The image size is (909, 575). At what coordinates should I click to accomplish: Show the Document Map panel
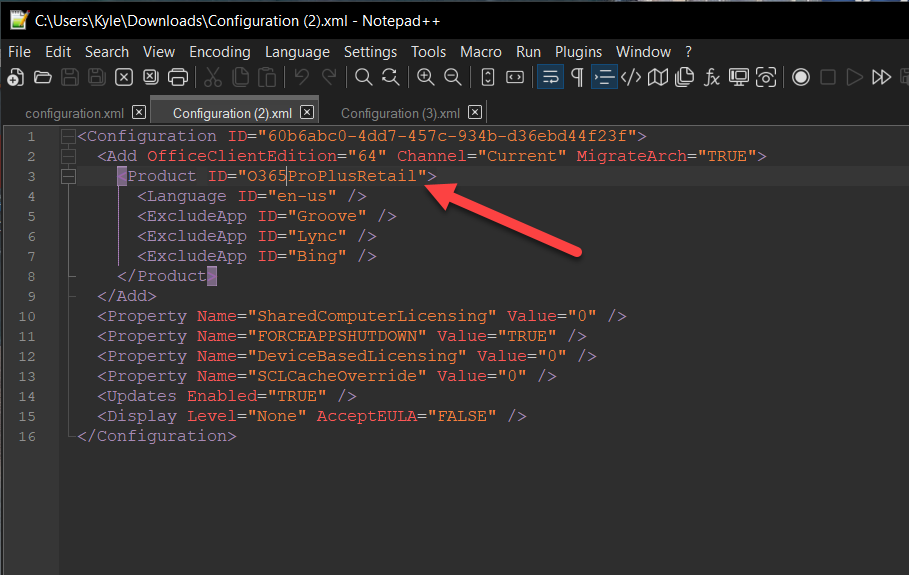(658, 77)
